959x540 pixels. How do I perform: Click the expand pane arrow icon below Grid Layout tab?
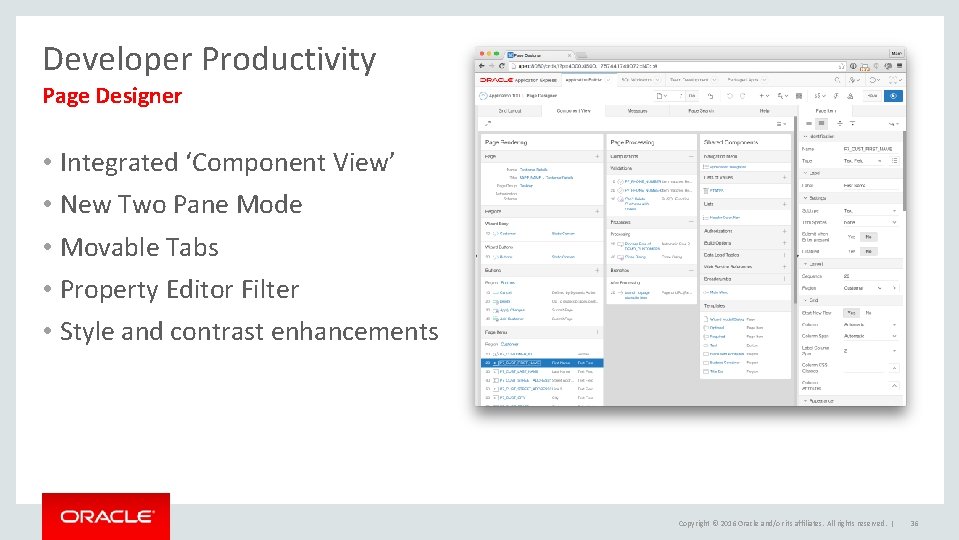(x=487, y=124)
